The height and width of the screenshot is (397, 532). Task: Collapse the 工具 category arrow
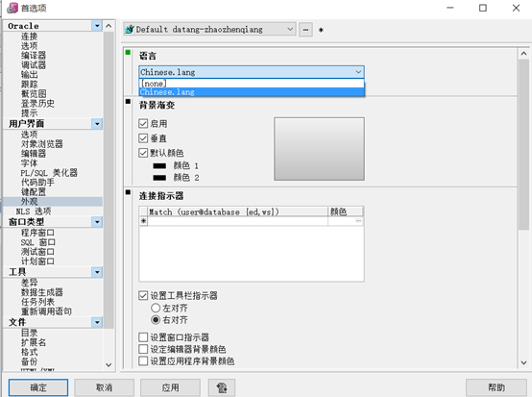coord(97,272)
